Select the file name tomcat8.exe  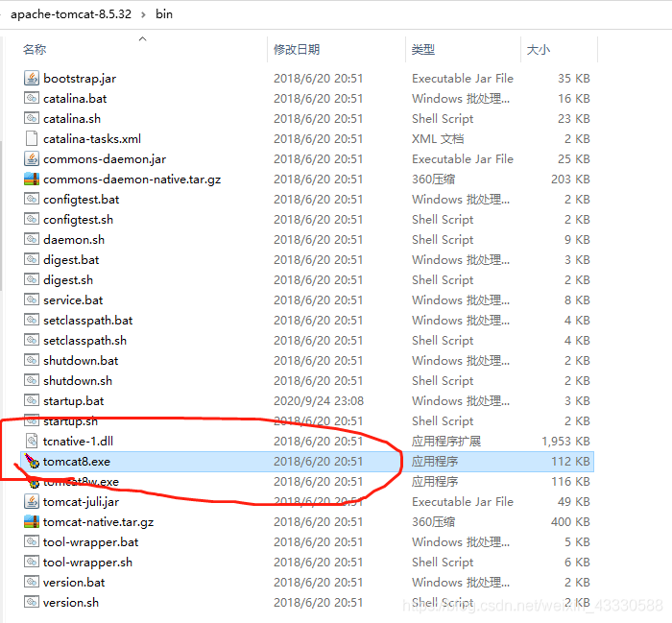[77, 462]
